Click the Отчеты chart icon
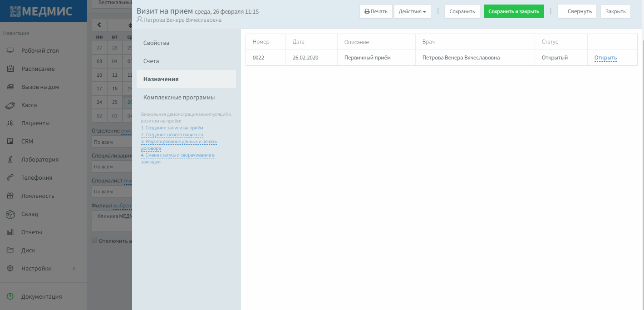 coord(10,232)
